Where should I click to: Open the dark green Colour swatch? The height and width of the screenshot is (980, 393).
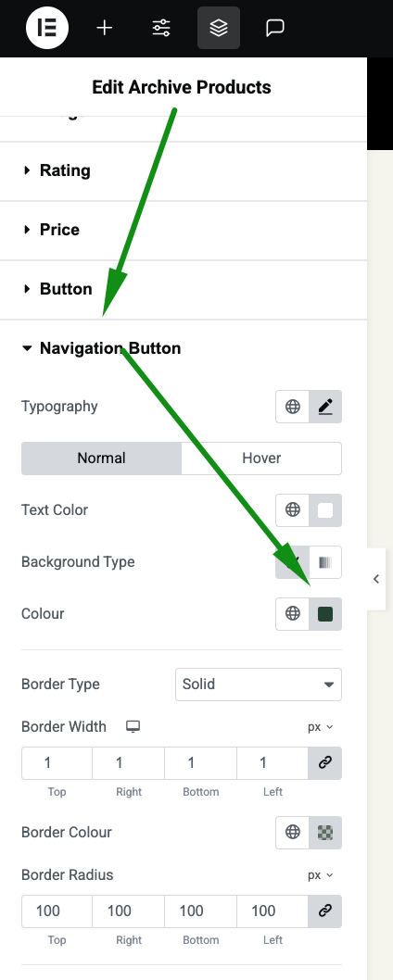click(325, 614)
